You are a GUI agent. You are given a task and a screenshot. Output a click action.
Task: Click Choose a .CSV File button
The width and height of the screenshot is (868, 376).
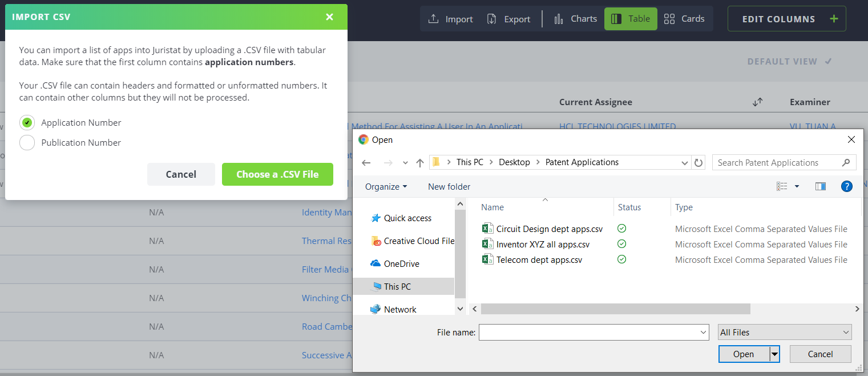(277, 174)
